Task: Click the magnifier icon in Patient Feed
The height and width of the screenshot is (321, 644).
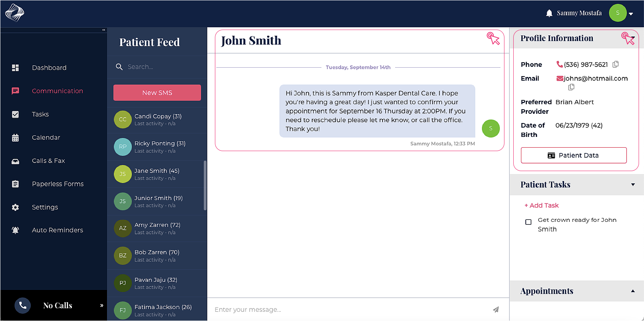Action: tap(119, 67)
